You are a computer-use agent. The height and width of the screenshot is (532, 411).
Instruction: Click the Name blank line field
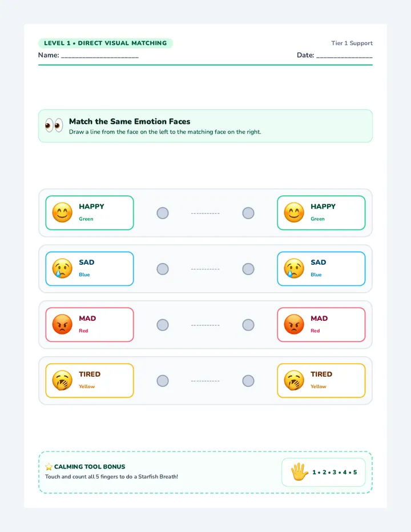tap(100, 55)
